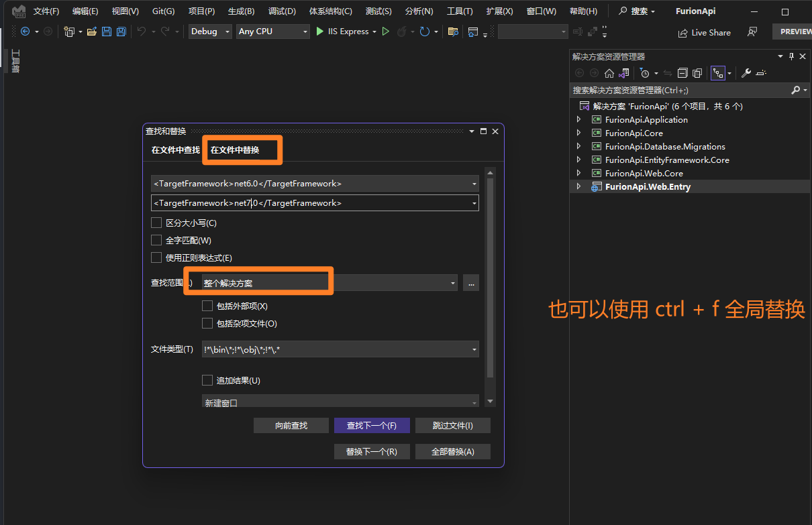The width and height of the screenshot is (812, 525).
Task: Click the Open File folder icon
Action: coord(92,32)
